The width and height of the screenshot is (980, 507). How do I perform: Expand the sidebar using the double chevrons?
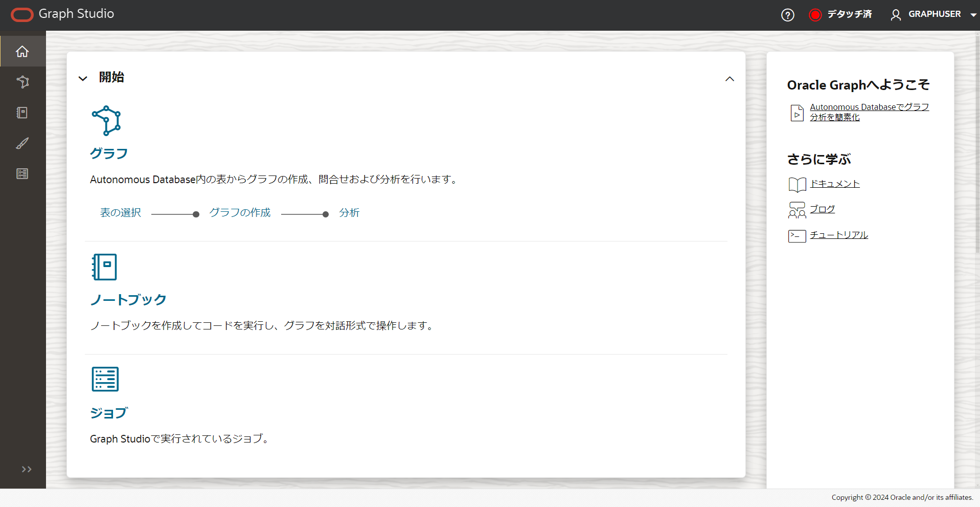tap(26, 469)
